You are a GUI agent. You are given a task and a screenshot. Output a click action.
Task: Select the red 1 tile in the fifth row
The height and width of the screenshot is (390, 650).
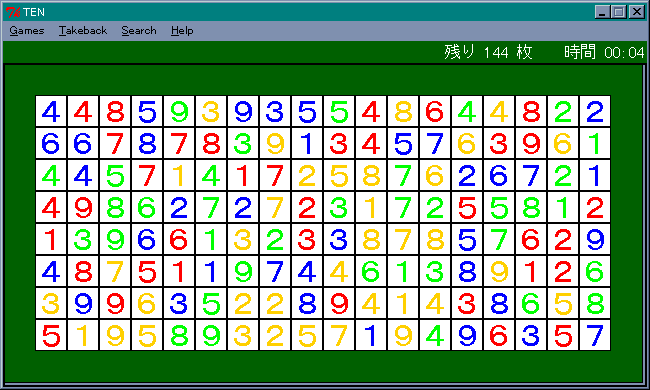point(51,239)
